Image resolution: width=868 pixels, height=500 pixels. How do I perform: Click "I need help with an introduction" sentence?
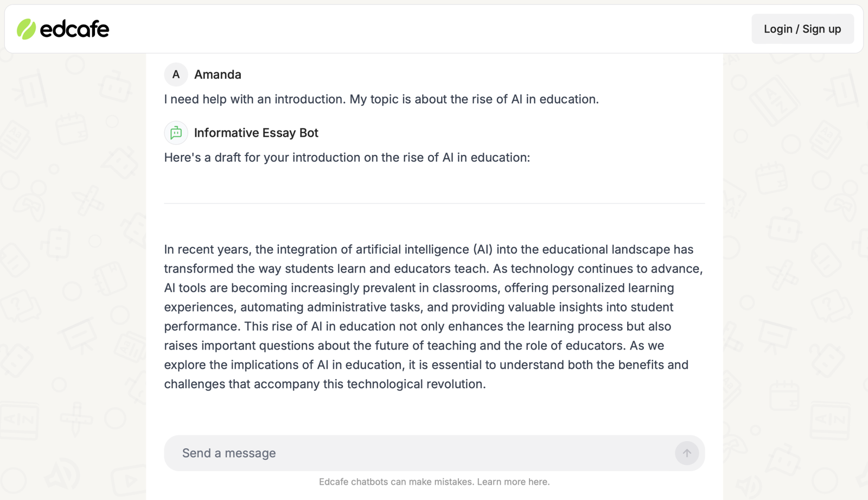(x=254, y=99)
